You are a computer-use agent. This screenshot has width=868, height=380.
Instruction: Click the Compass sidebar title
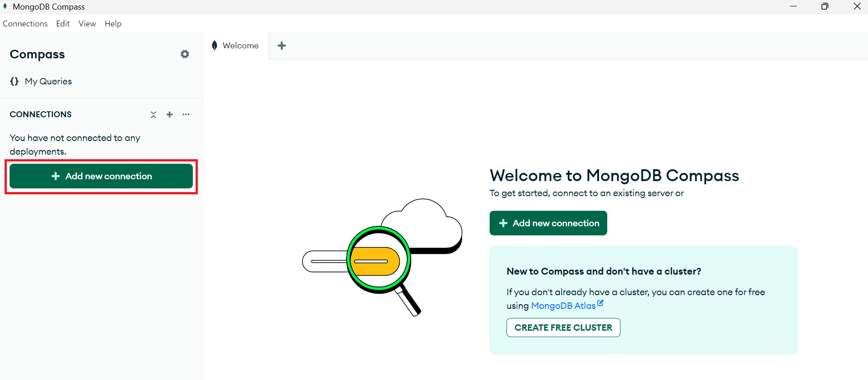[x=37, y=54]
